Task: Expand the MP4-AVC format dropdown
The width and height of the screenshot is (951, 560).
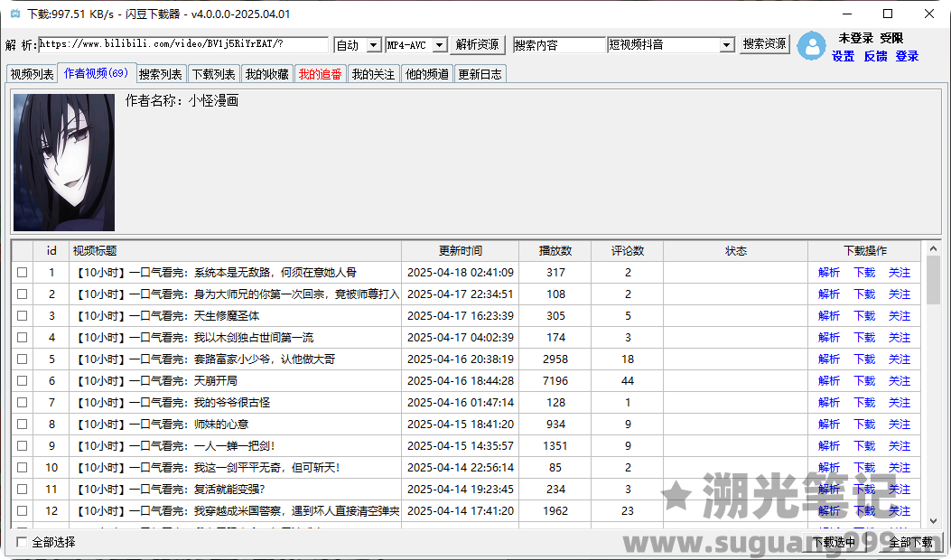Action: pyautogui.click(x=440, y=45)
